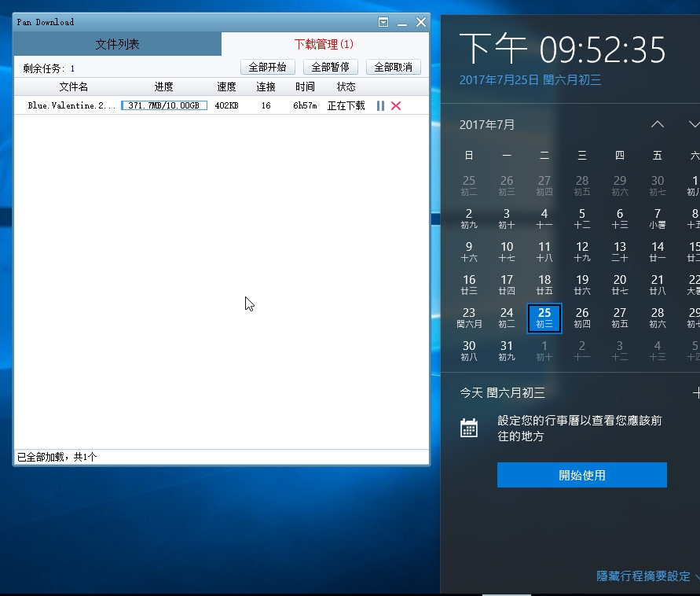Open the Pan Download title bar dropdown menu
The image size is (700, 596).
point(383,22)
